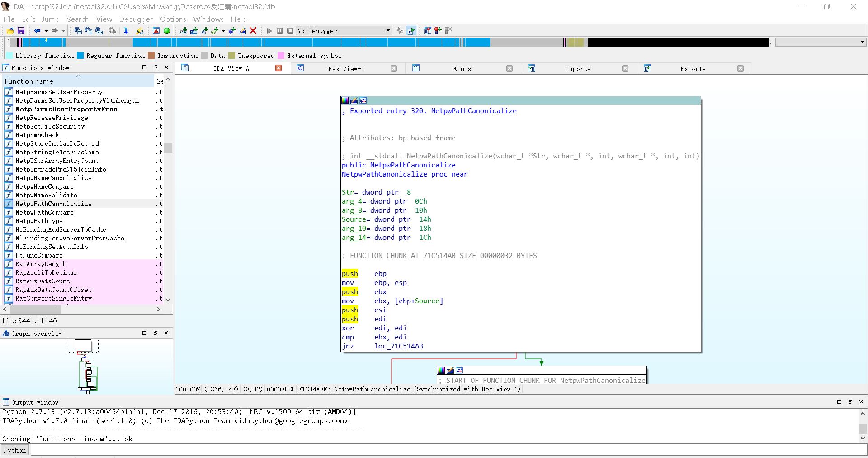The width and height of the screenshot is (868, 458).
Task: Open the back-history dropdown arrow
Action: (46, 31)
